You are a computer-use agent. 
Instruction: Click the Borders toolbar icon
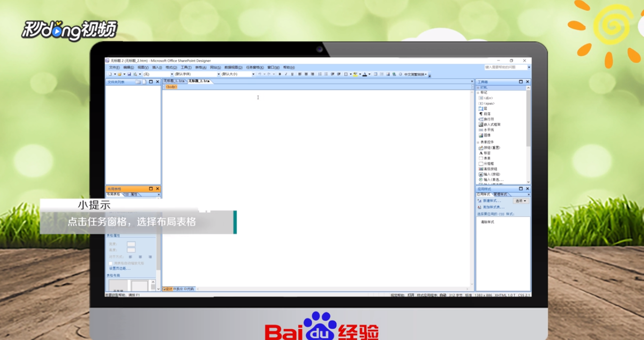[x=346, y=74]
